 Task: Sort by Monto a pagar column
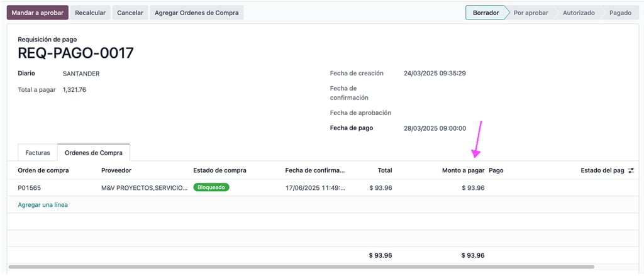click(x=464, y=170)
